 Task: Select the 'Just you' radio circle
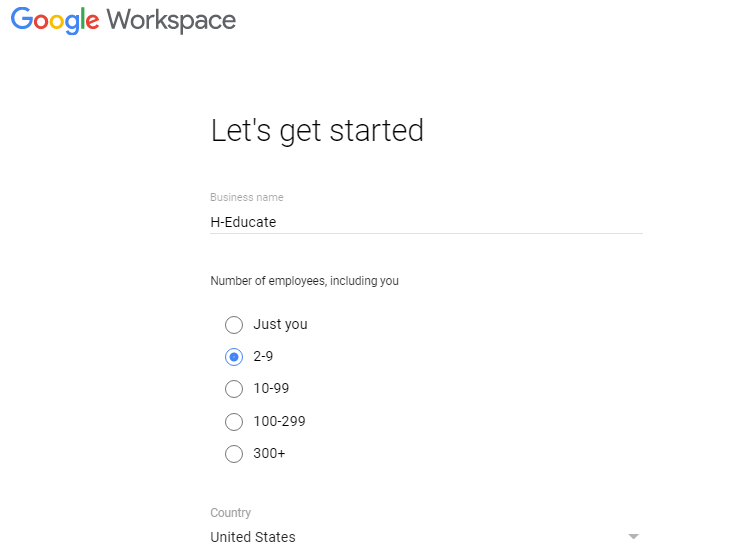pos(234,325)
